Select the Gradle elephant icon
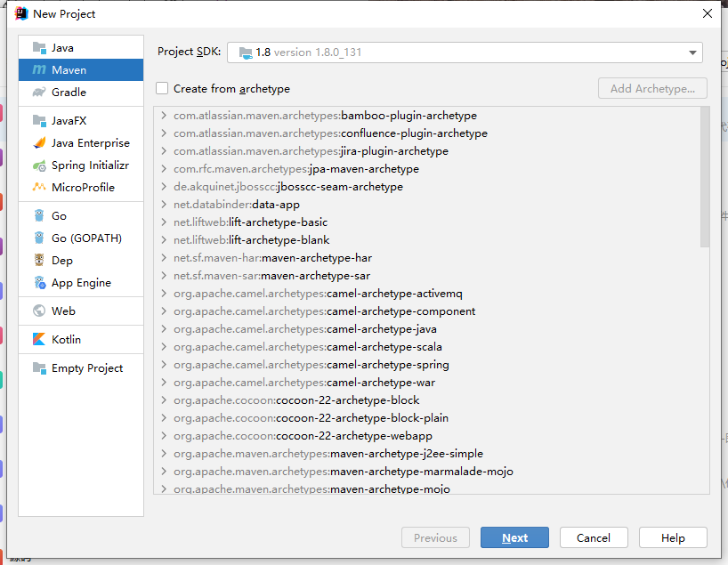 click(39, 93)
